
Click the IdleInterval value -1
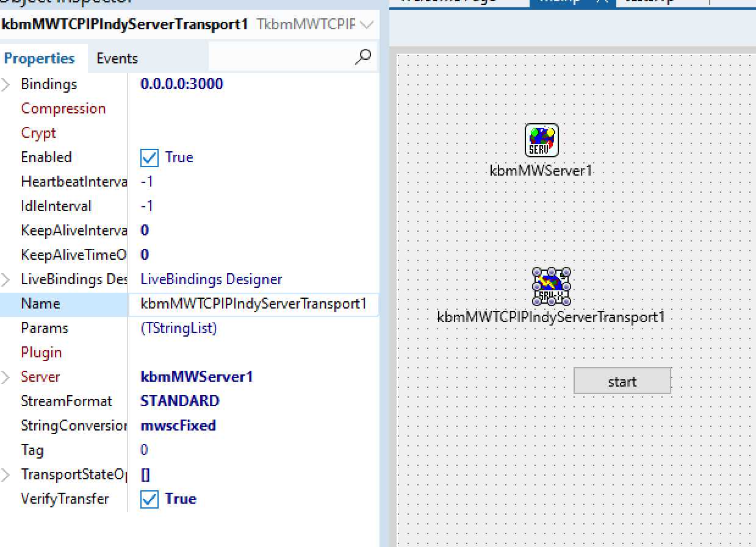[146, 206]
